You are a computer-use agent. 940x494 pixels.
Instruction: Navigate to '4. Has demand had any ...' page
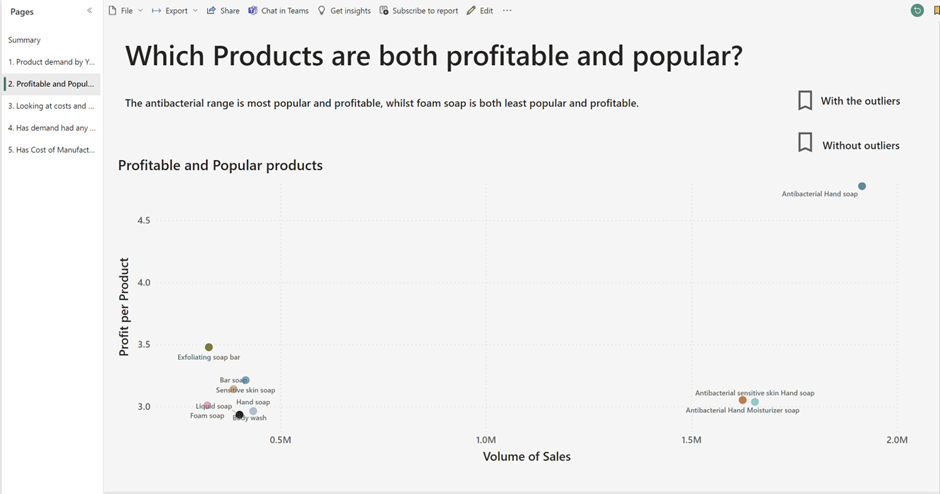51,128
